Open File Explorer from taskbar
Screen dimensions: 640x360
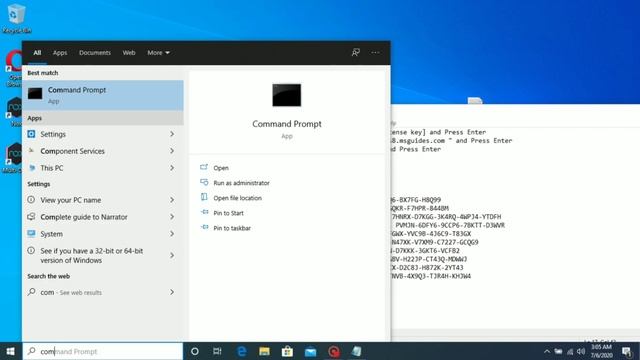pos(264,351)
